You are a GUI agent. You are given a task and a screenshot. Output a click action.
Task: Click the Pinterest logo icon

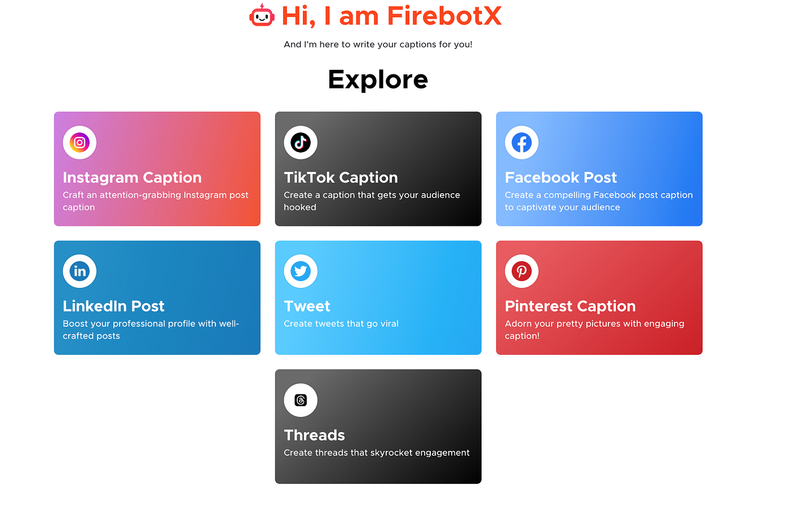pyautogui.click(x=522, y=271)
